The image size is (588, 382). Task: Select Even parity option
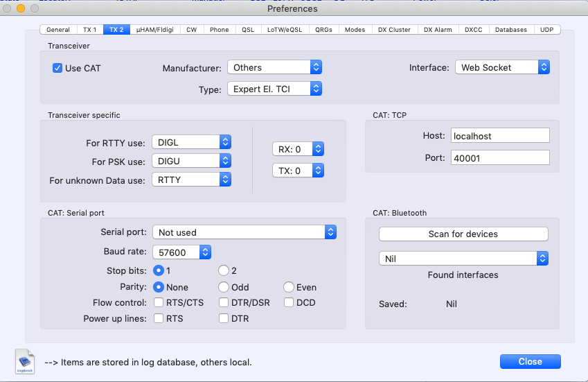289,287
